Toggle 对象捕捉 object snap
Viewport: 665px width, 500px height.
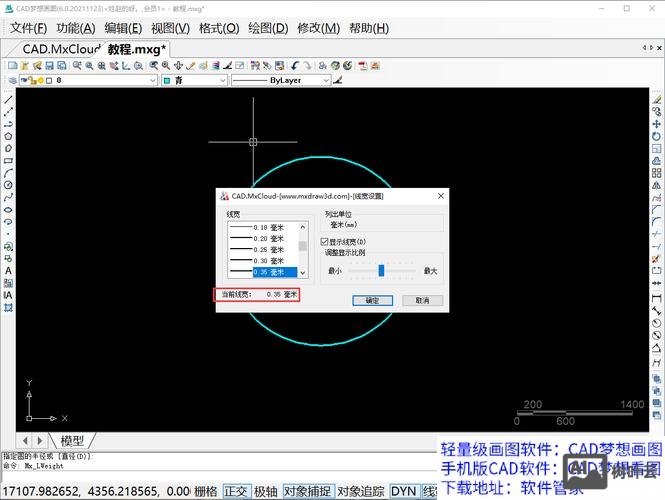pyautogui.click(x=307, y=492)
